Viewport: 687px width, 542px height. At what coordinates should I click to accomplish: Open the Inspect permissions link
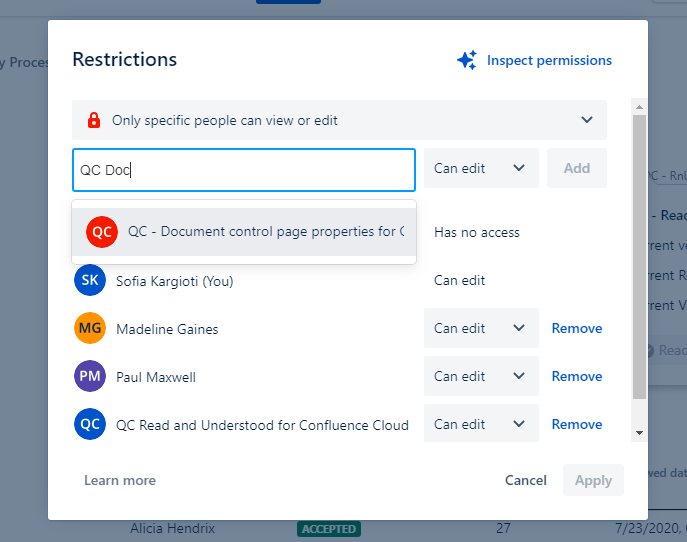click(549, 61)
